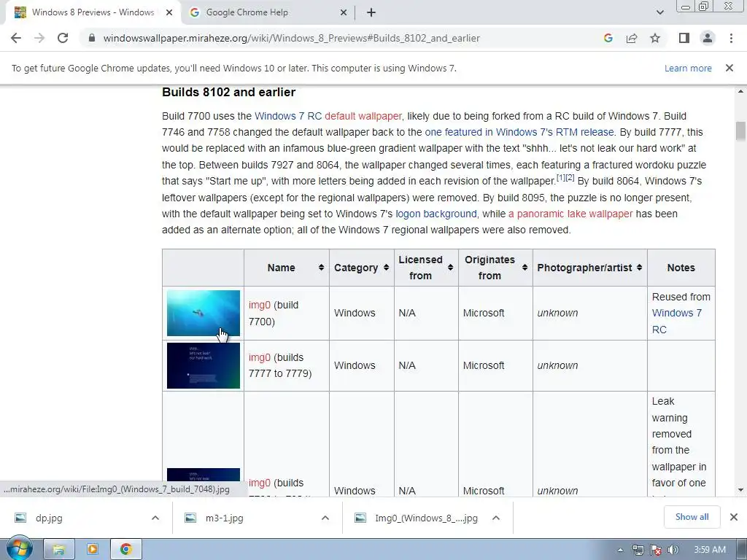Click Show all downloads button
Viewport: 747px width, 560px height.
click(692, 517)
